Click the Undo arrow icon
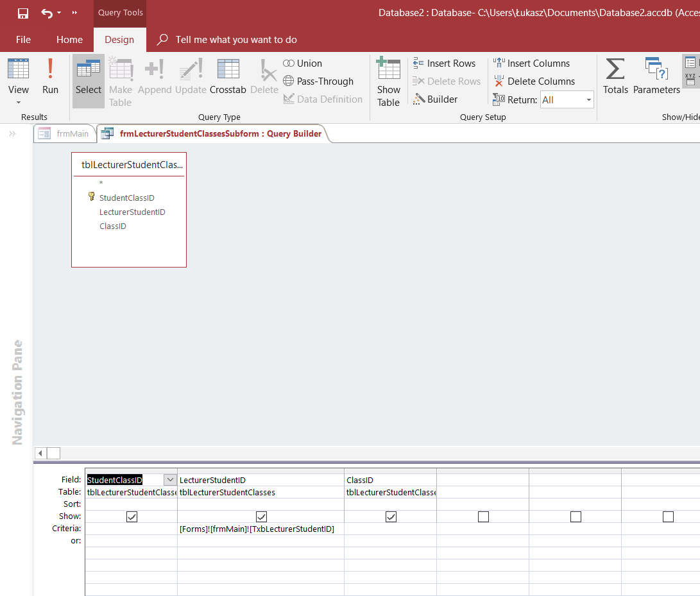 coord(47,13)
